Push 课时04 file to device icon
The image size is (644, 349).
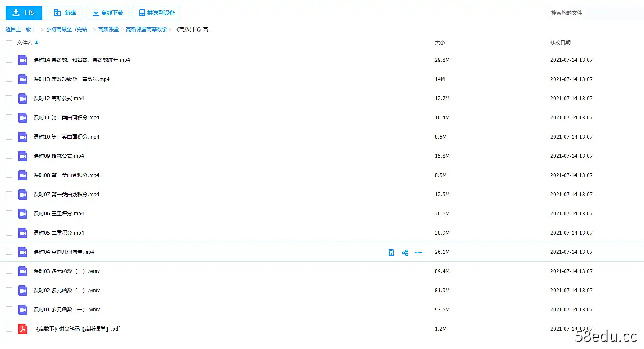[391, 253]
